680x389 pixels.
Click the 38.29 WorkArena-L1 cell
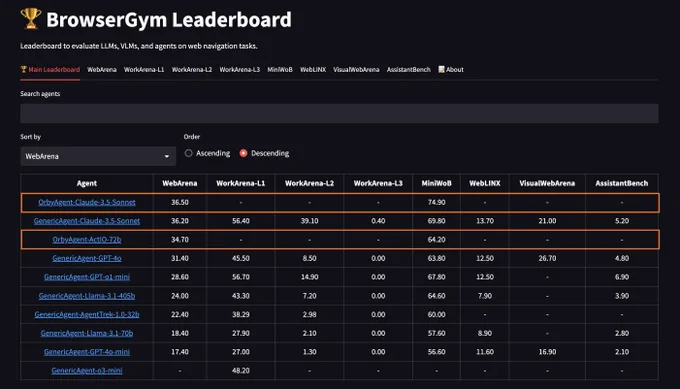click(241, 314)
